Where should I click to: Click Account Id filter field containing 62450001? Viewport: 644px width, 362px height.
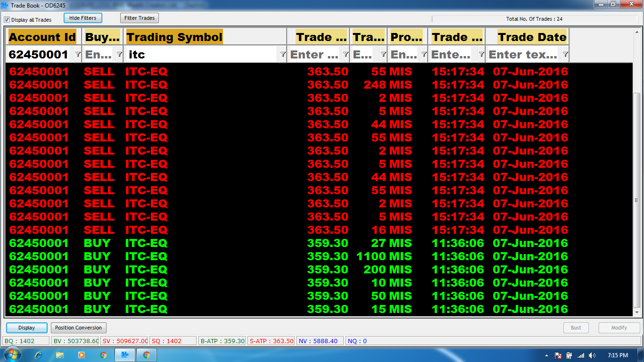(x=39, y=55)
